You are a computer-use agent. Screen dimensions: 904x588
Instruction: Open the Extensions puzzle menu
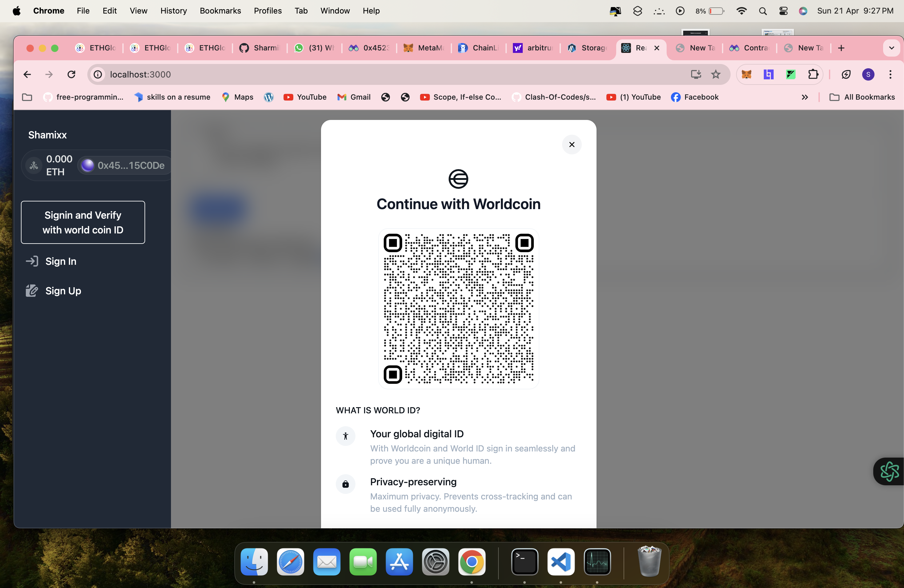813,74
